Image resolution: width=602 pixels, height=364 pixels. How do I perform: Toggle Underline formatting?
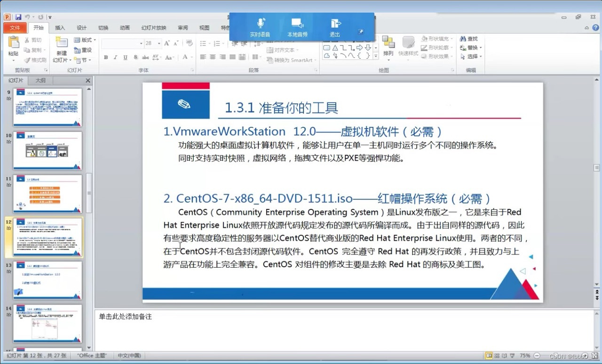(125, 57)
